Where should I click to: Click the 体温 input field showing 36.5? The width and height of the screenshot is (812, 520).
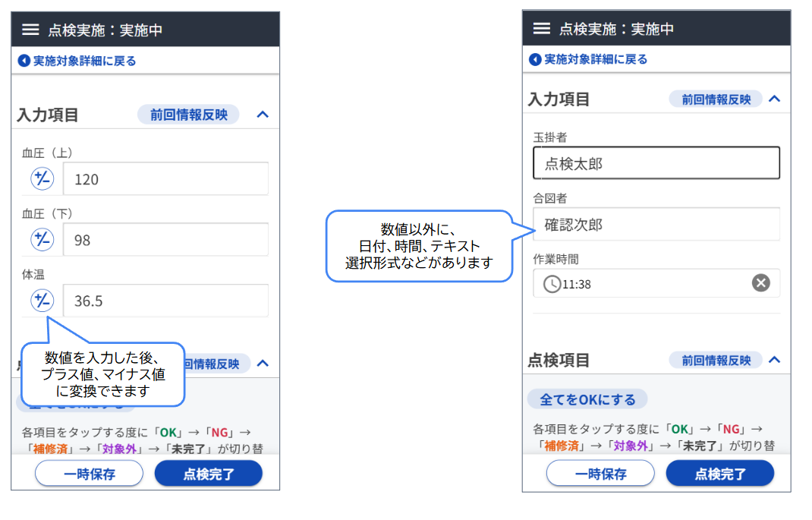(x=165, y=301)
